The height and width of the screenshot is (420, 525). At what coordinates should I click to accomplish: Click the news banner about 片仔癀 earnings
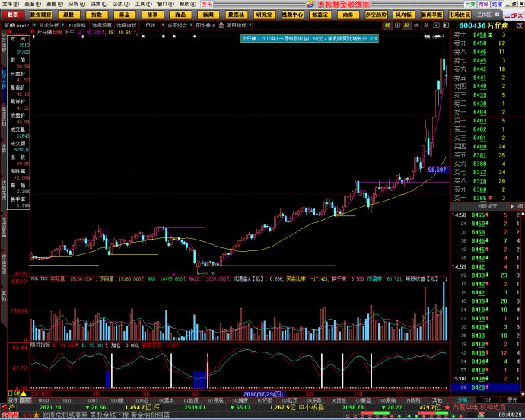coord(310,39)
